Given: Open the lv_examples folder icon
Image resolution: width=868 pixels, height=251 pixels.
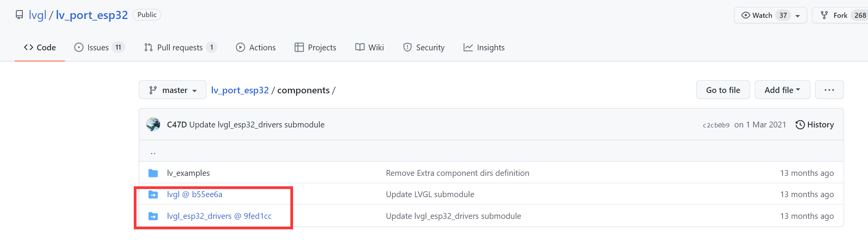Looking at the screenshot, I should [x=153, y=173].
